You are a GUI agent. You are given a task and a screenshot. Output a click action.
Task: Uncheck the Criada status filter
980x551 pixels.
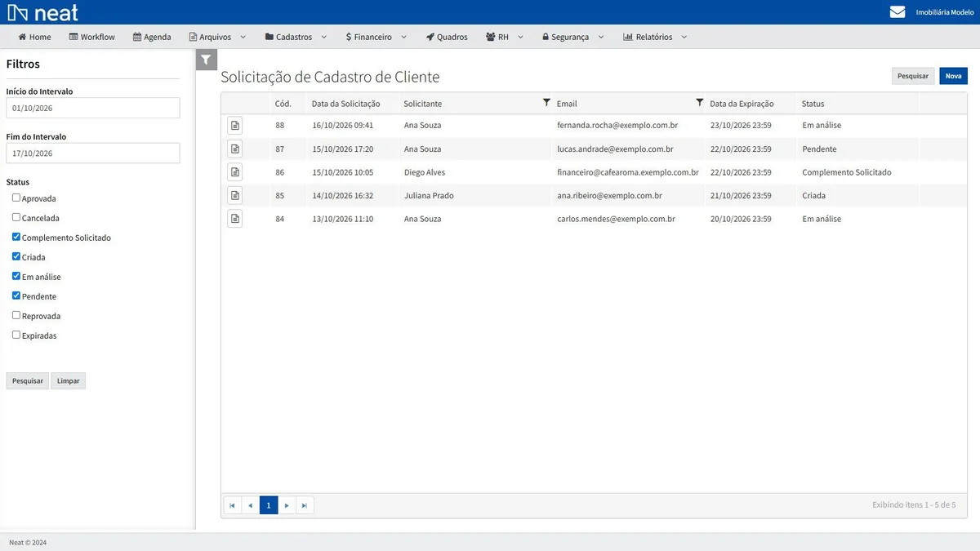pyautogui.click(x=16, y=256)
